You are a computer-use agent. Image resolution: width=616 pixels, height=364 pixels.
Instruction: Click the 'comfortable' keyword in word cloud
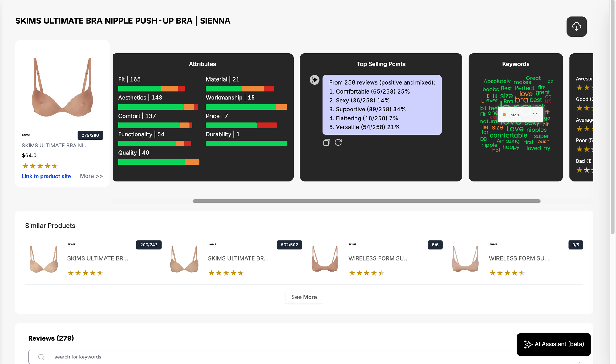pyautogui.click(x=509, y=135)
